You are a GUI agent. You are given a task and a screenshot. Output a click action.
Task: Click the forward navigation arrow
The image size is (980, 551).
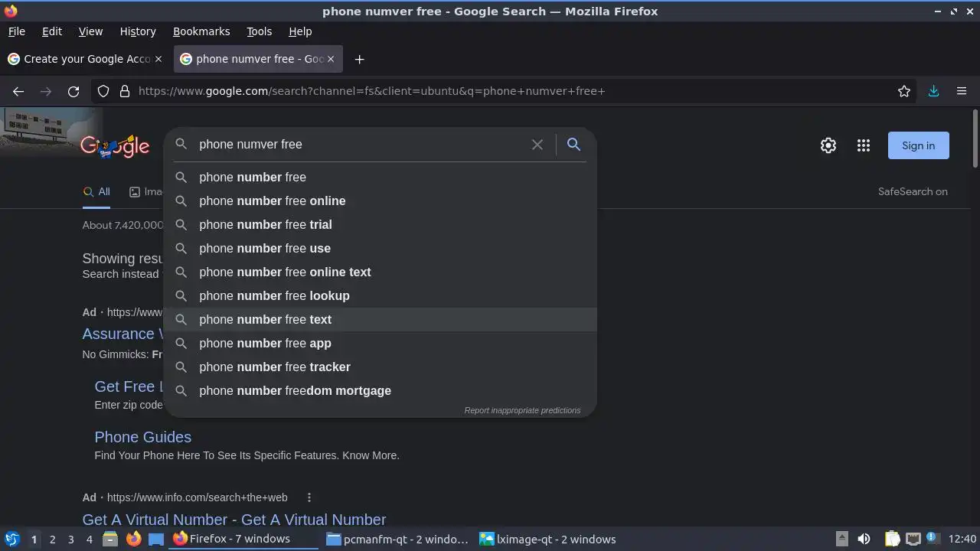[46, 91]
